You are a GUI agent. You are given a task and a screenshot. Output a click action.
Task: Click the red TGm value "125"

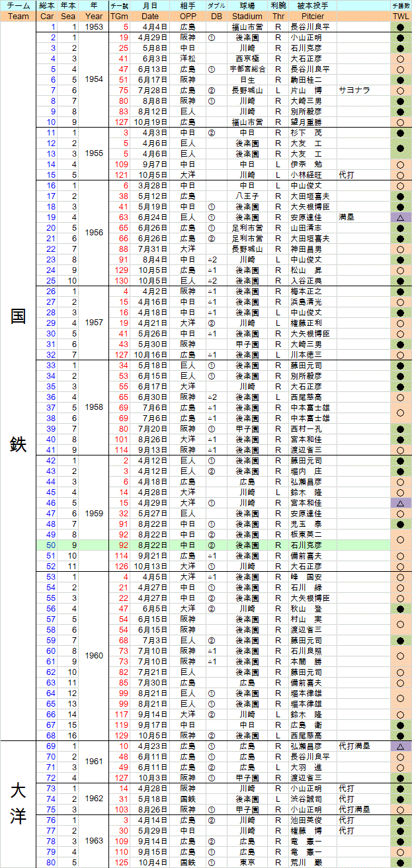click(x=121, y=862)
